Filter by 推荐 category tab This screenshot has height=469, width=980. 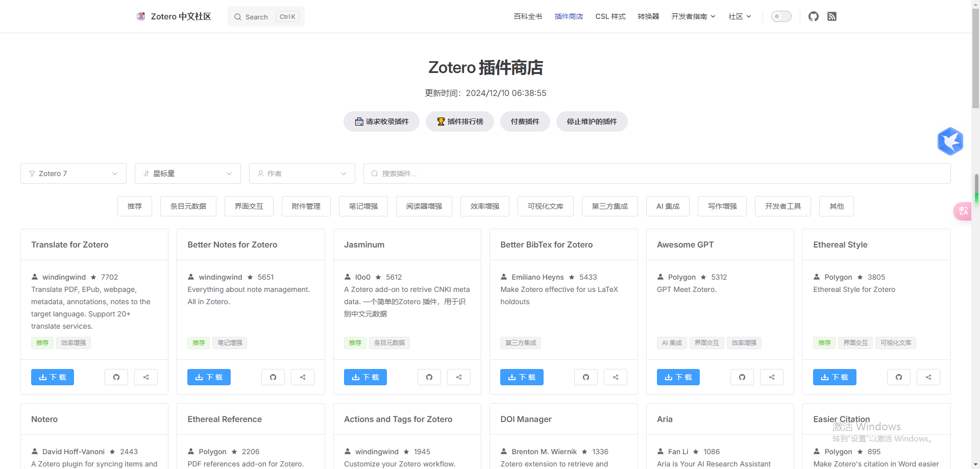(x=135, y=206)
